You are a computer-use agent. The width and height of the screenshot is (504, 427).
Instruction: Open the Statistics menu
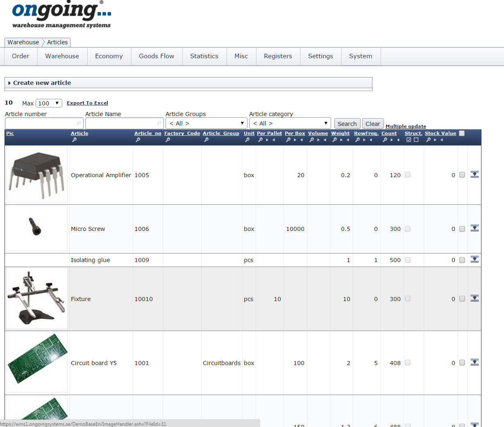(204, 56)
